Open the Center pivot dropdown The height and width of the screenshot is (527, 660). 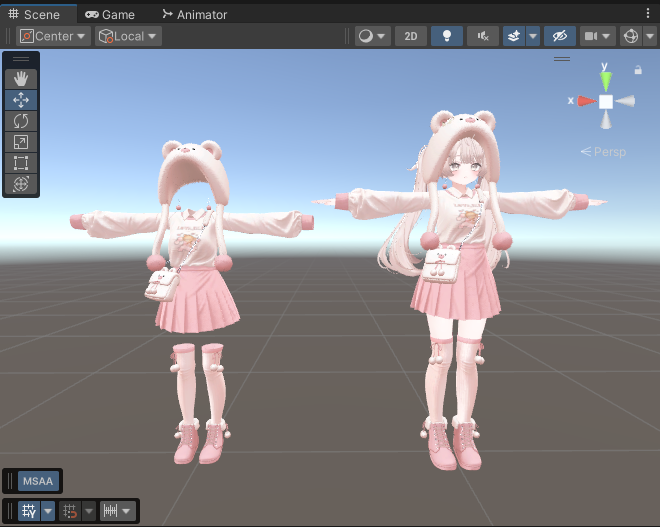click(53, 36)
